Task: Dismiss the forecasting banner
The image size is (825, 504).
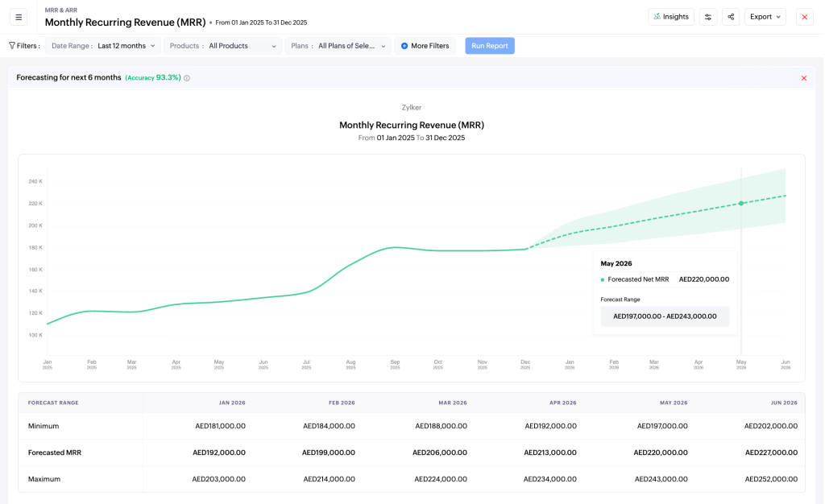Action: click(x=803, y=78)
